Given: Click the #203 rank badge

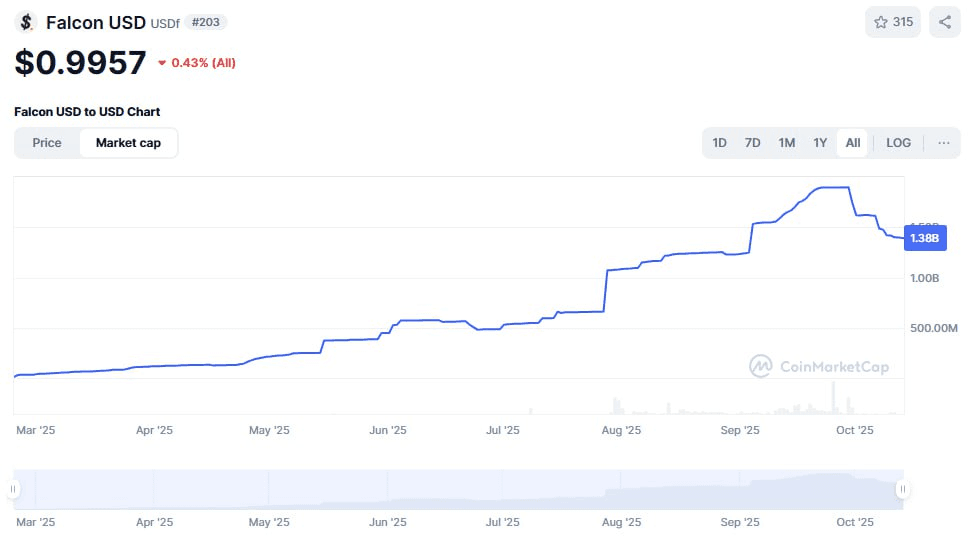Looking at the screenshot, I should (x=205, y=22).
